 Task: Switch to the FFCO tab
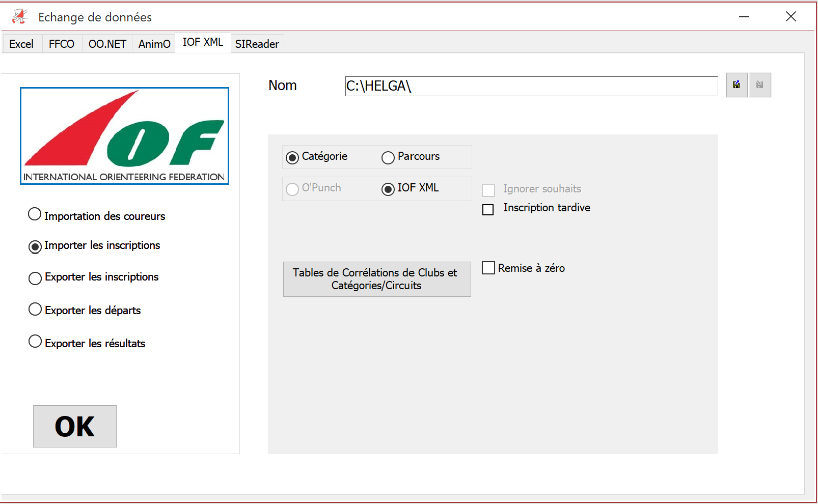[x=62, y=44]
